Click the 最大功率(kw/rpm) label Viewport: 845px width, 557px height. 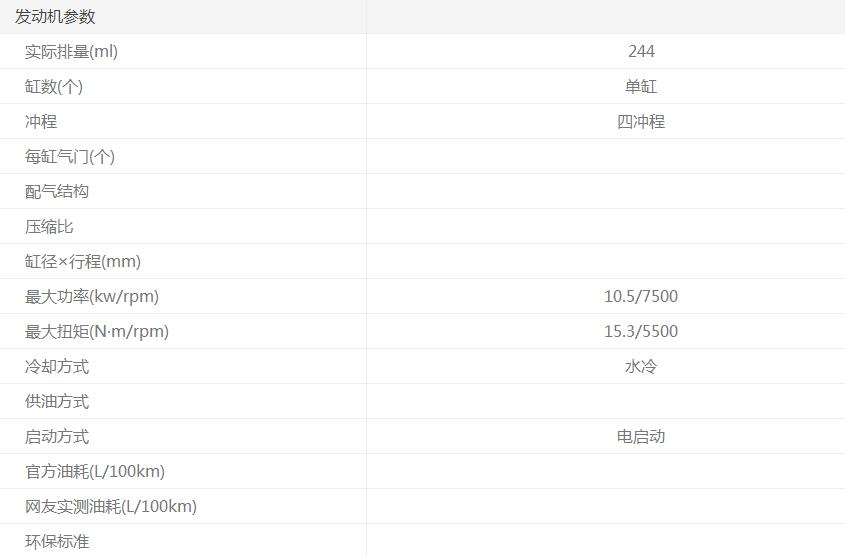point(92,297)
